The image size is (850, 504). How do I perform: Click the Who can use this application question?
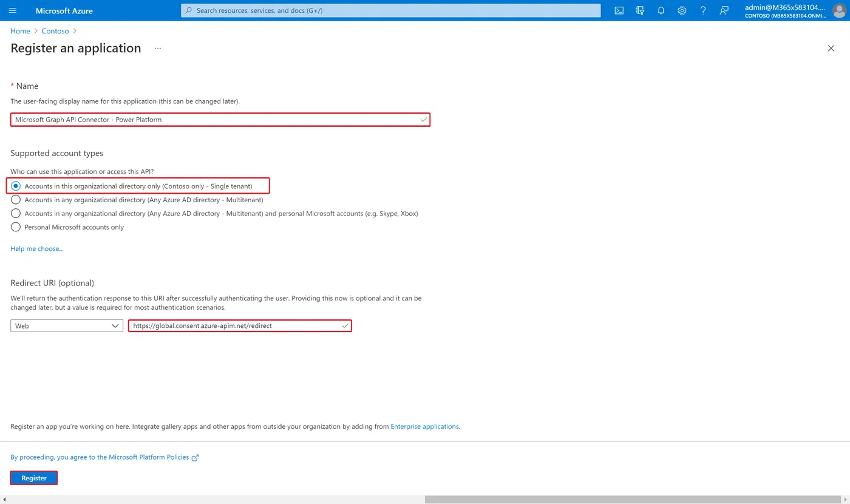point(82,172)
